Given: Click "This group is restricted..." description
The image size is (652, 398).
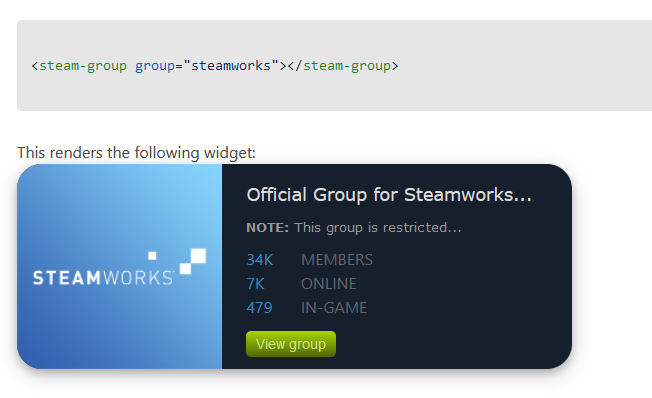Looking at the screenshot, I should pyautogui.click(x=378, y=227).
